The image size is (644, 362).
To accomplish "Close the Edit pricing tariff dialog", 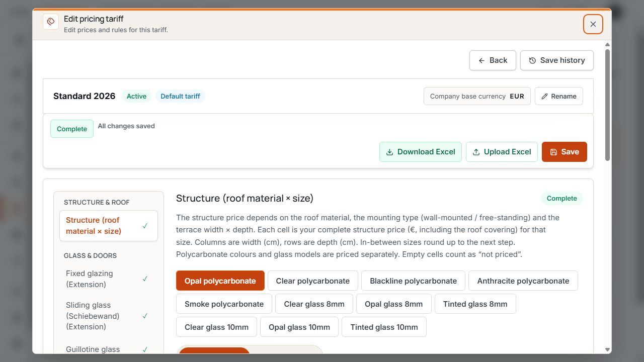I will click(x=593, y=24).
